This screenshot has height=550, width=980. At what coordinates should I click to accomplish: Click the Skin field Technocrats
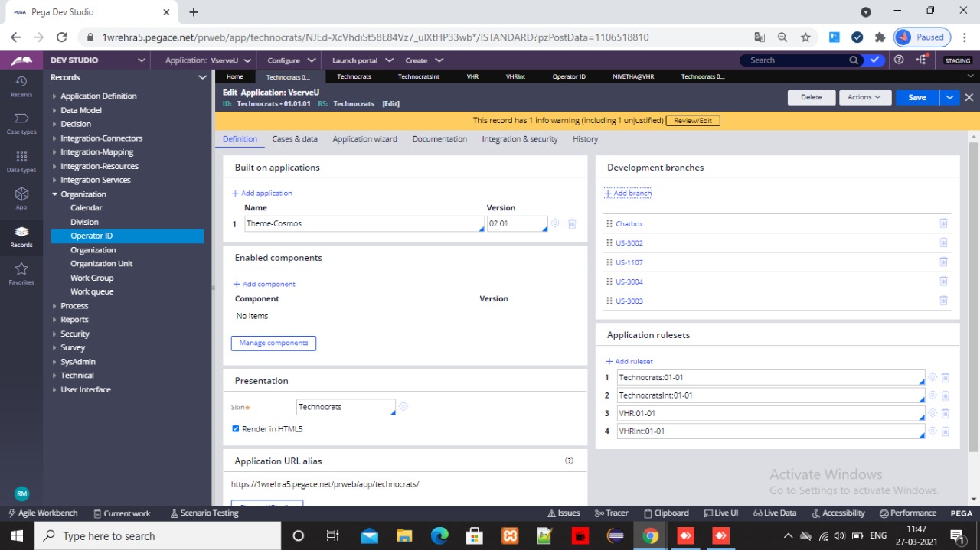(x=346, y=407)
